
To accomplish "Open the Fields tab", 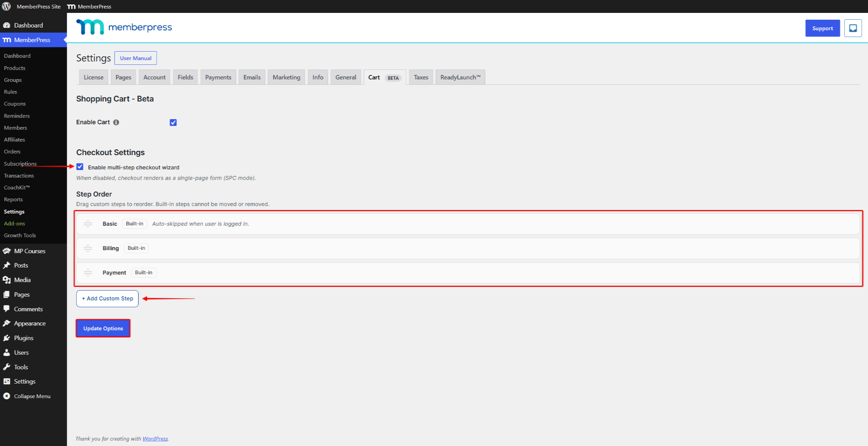I will (x=185, y=77).
